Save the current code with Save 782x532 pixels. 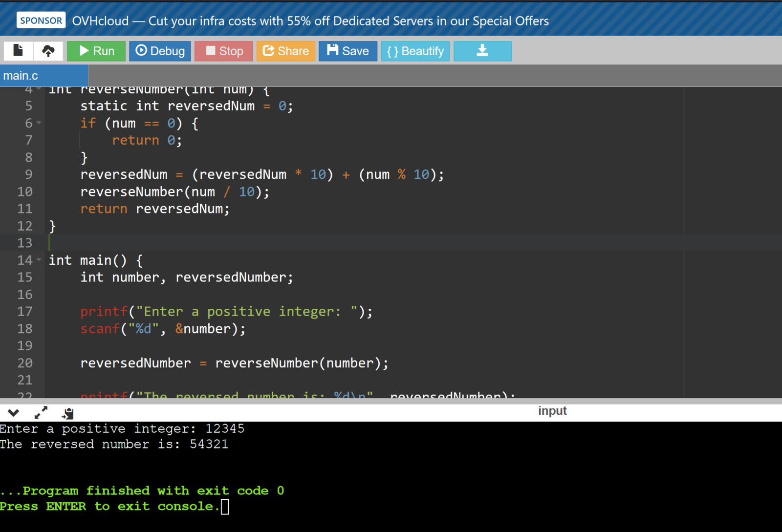click(x=348, y=51)
